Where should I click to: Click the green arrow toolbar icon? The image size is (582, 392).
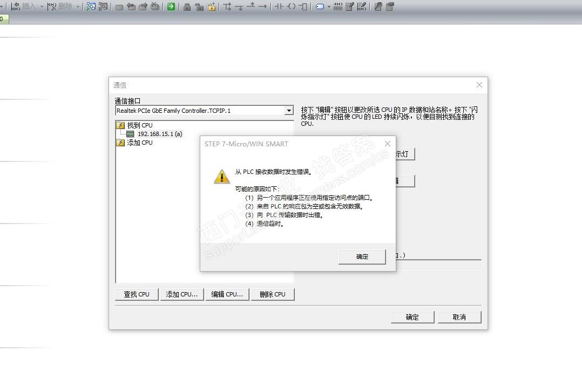pos(171,6)
